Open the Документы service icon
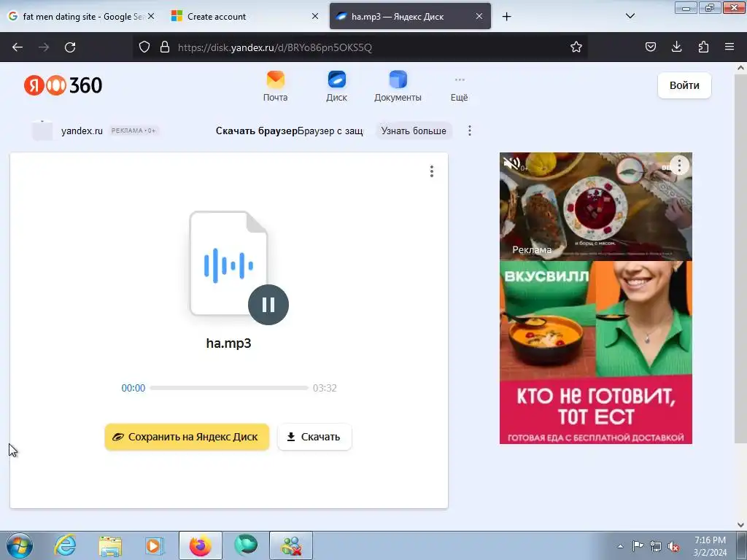The image size is (747, 560). pos(398,86)
